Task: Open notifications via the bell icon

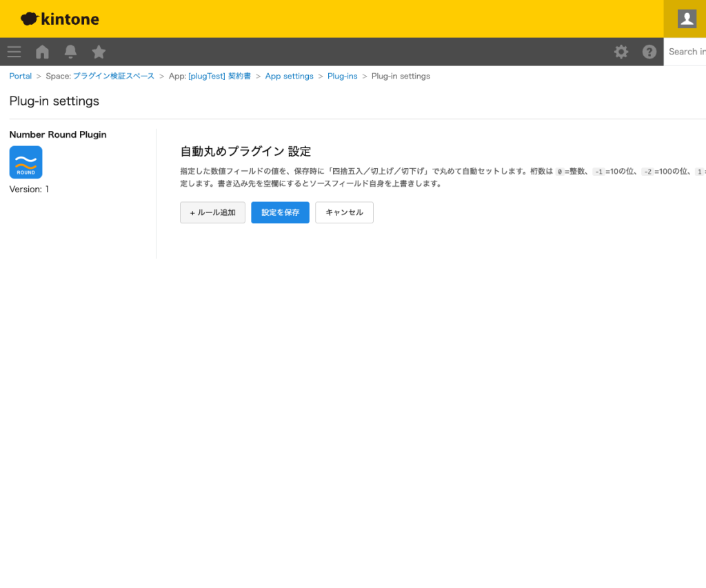Action: 70,52
